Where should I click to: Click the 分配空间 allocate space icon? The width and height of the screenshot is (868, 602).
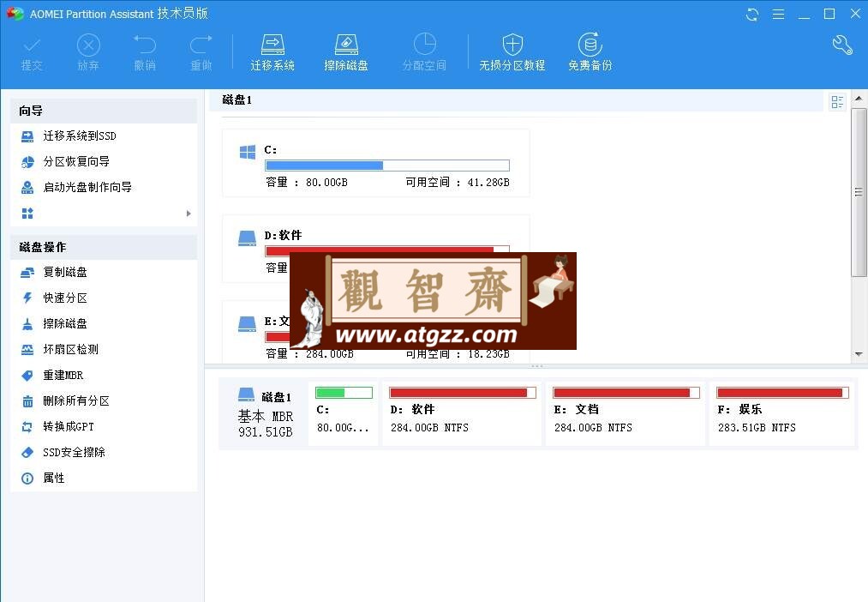(x=424, y=53)
